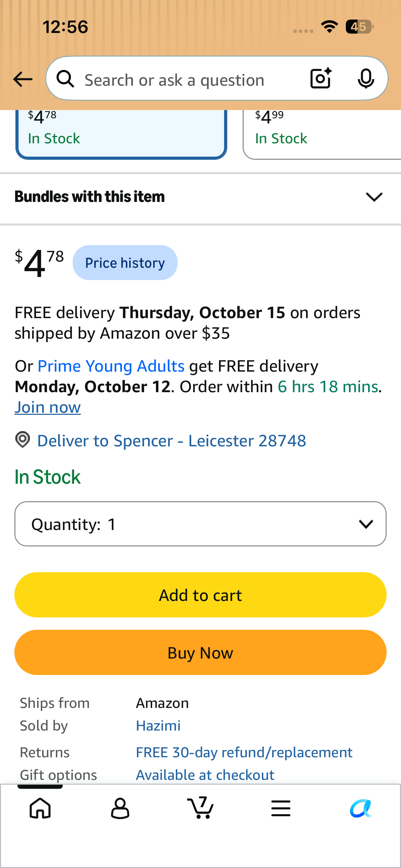Tap the Price history button
401x868 pixels.
(125, 263)
